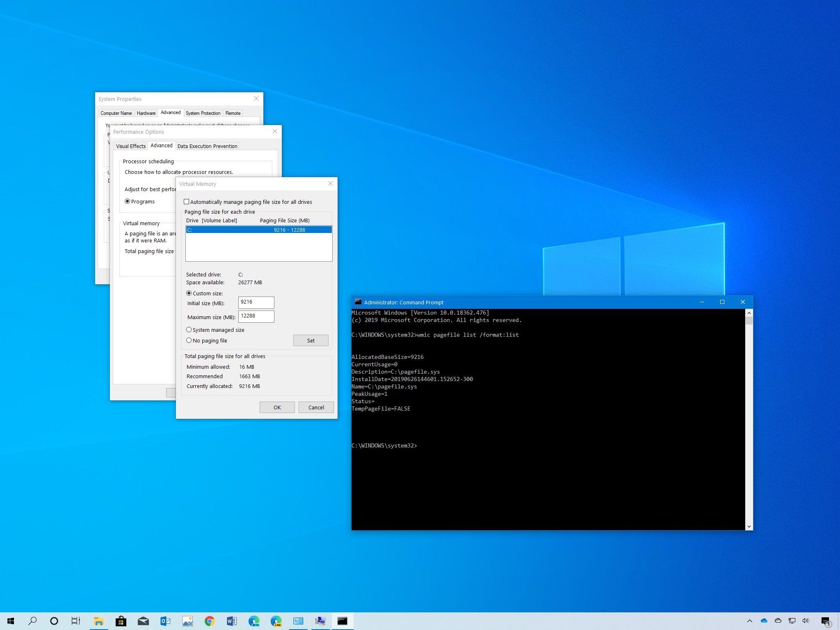Open the volume control in the system tray

click(805, 621)
